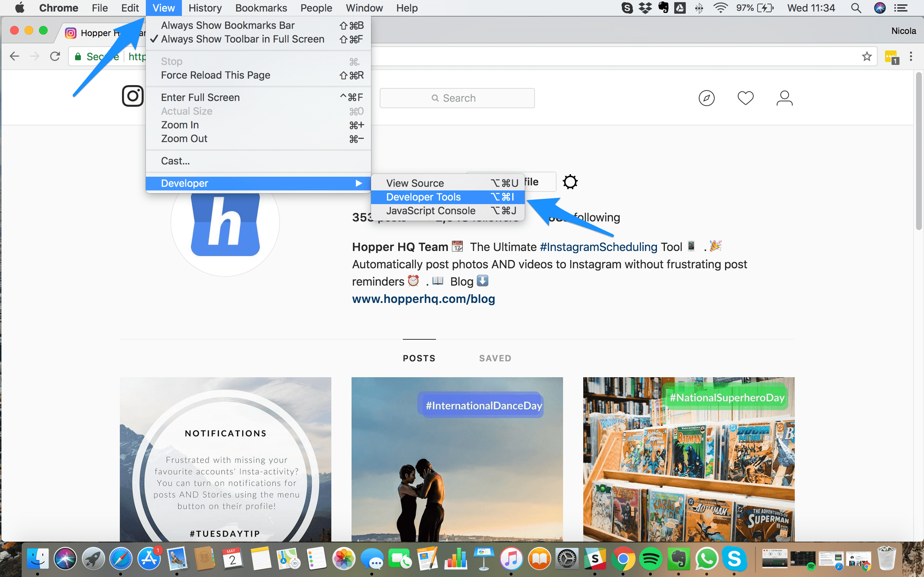Toggle Always Show Bookmarks Bar checkbox
The height and width of the screenshot is (577, 924).
[227, 25]
